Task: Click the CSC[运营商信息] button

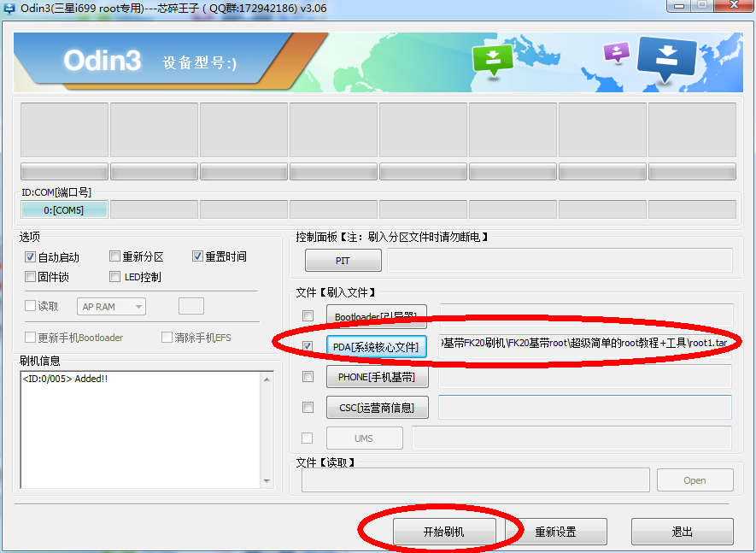Action: 377,407
